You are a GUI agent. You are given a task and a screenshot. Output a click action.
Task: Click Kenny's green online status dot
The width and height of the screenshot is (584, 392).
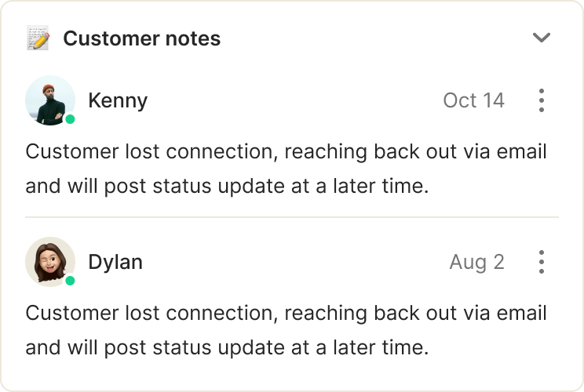(x=70, y=119)
